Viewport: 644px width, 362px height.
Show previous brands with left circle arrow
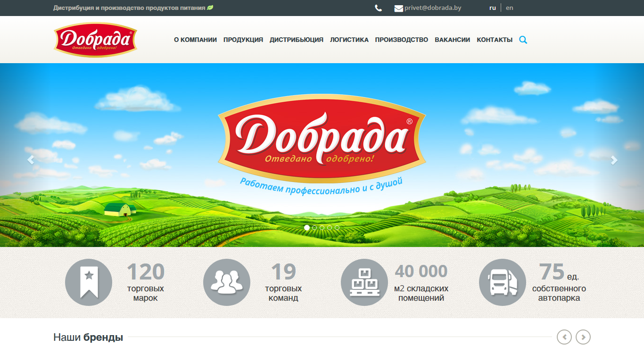click(564, 337)
